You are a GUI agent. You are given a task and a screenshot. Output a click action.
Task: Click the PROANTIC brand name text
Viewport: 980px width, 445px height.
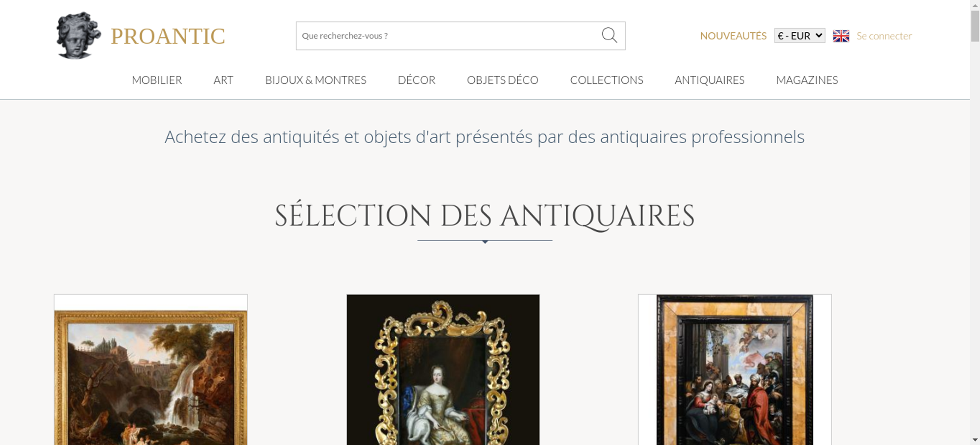coord(168,36)
